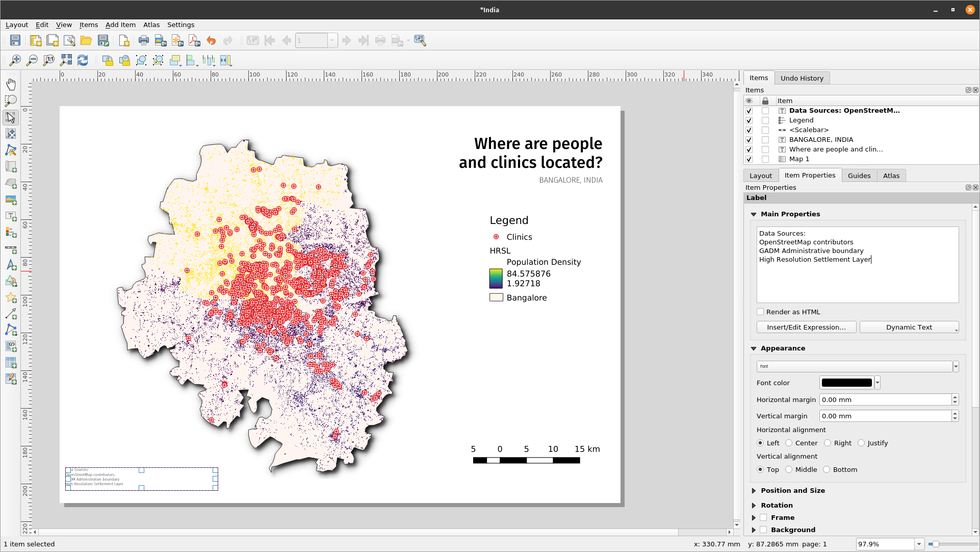The width and height of the screenshot is (980, 552).
Task: Expand the Background section
Action: [x=754, y=530]
